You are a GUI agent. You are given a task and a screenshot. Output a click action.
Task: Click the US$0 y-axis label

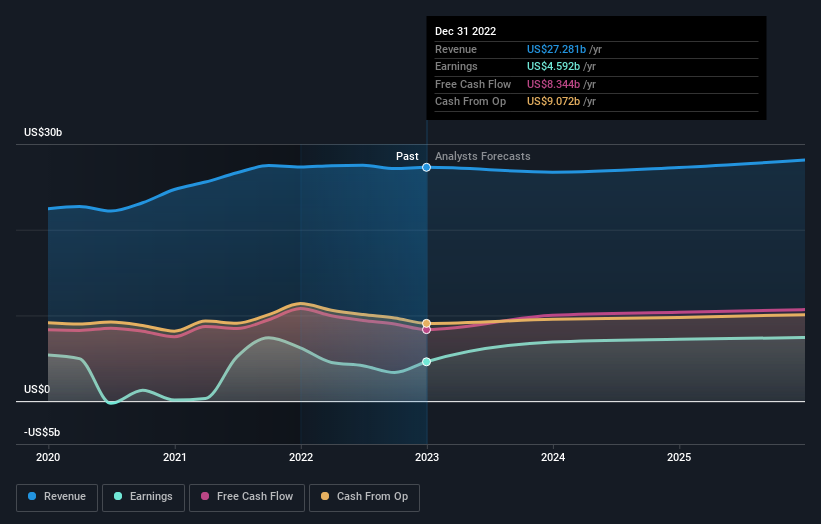point(37,389)
